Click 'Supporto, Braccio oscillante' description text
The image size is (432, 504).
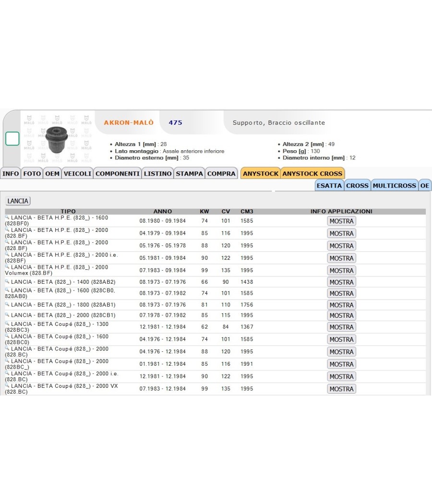pyautogui.click(x=279, y=123)
